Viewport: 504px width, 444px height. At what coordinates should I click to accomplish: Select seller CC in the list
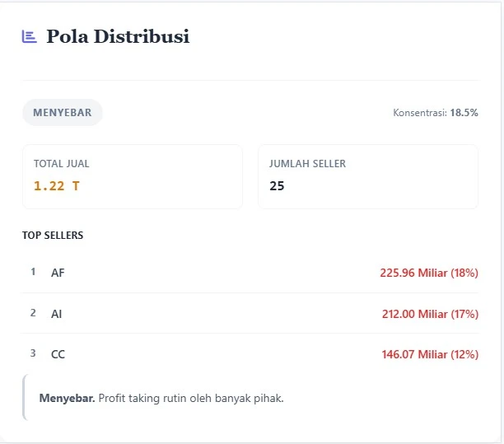pyautogui.click(x=58, y=354)
